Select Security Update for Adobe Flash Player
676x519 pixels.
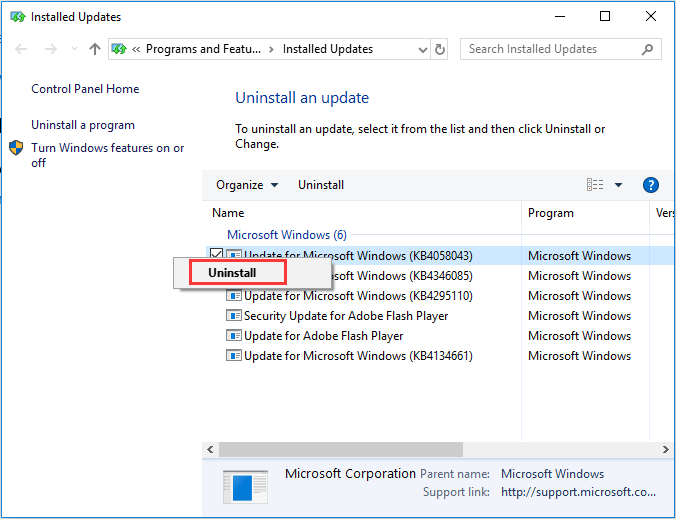coord(346,316)
